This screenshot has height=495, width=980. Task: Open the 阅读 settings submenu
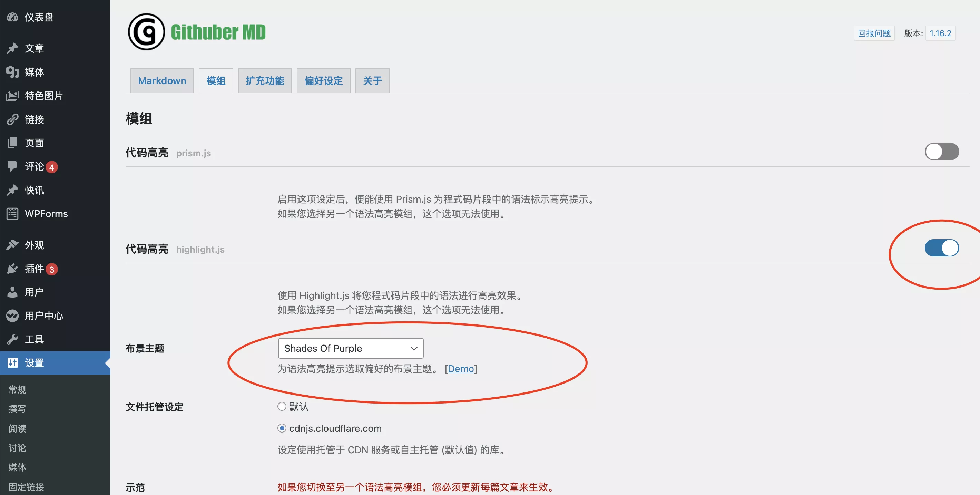click(17, 429)
